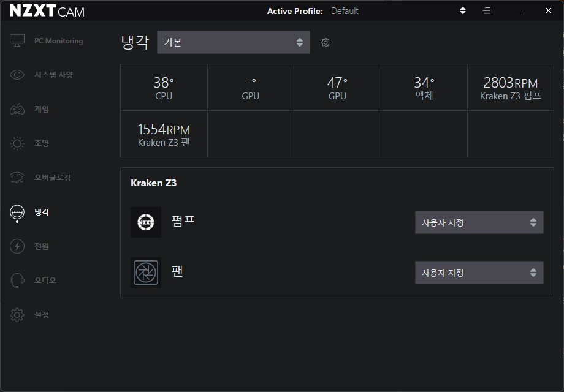Switch Active Profile using the arrows
This screenshot has height=392, width=564.
(463, 11)
